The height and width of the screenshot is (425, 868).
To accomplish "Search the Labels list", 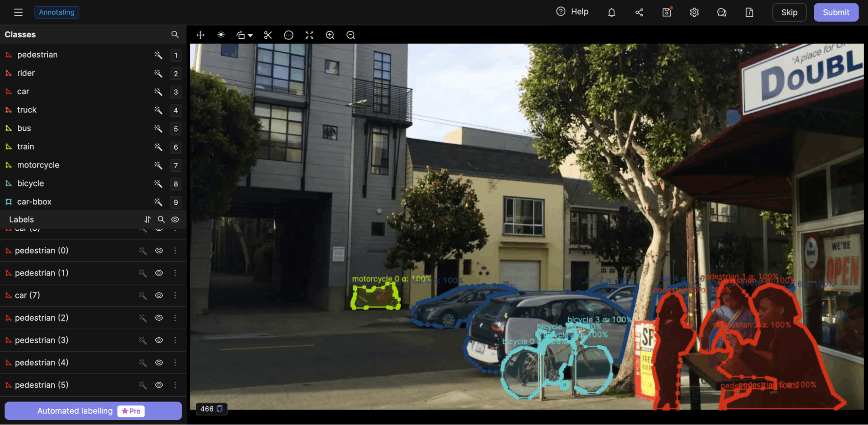I will [161, 219].
